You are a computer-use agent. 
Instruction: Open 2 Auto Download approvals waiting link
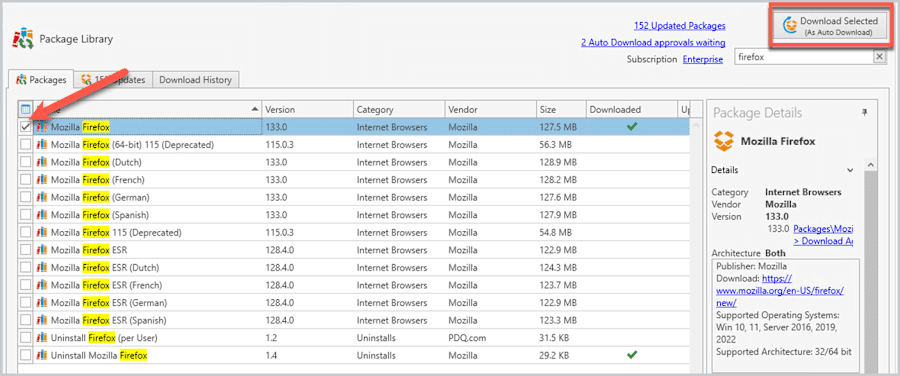653,42
